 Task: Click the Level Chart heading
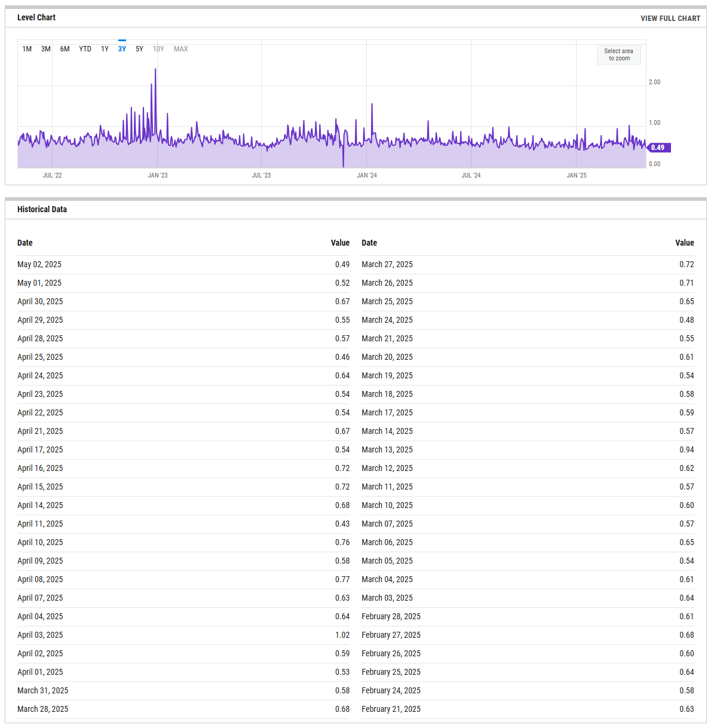click(x=36, y=17)
